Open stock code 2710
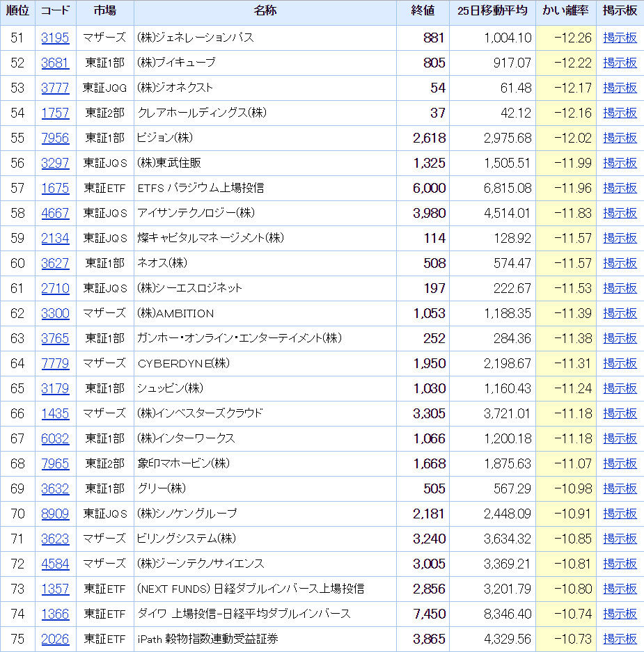This screenshot has height=652, width=644. [x=55, y=288]
